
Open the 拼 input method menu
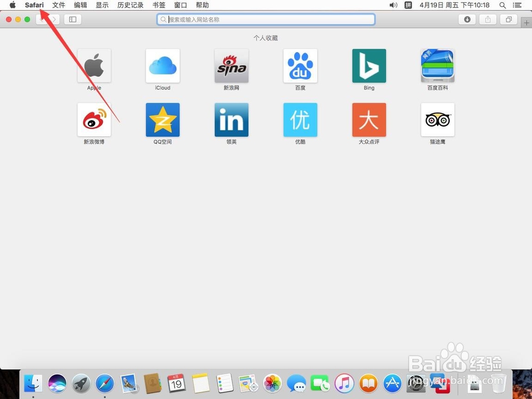(x=408, y=5)
